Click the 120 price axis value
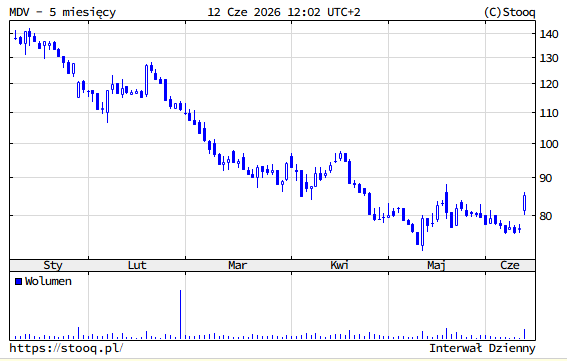The width and height of the screenshot is (567, 361). (549, 84)
